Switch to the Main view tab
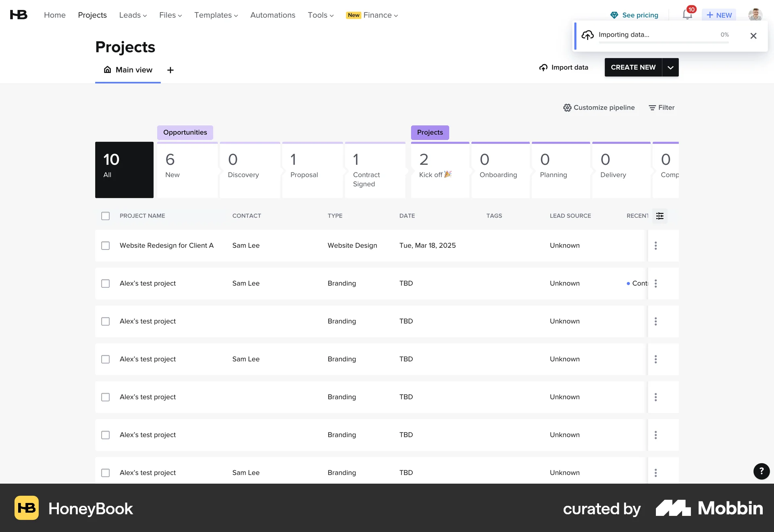 (128, 70)
